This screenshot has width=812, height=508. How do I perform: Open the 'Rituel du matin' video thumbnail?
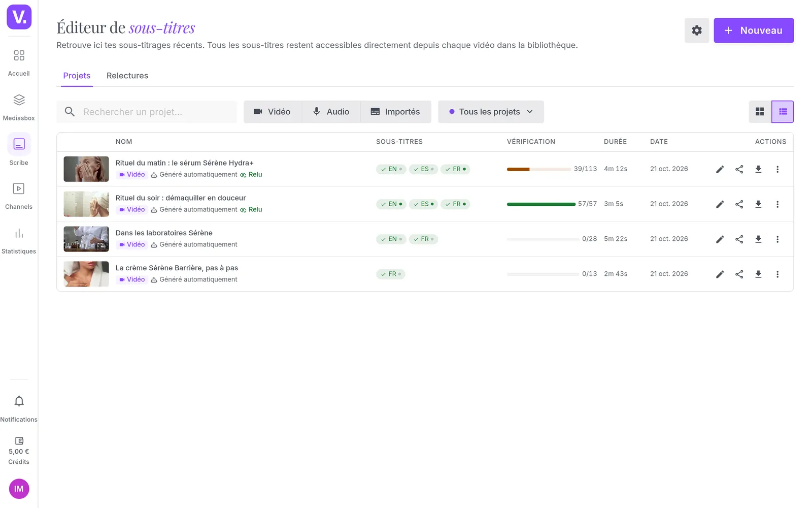click(x=86, y=169)
